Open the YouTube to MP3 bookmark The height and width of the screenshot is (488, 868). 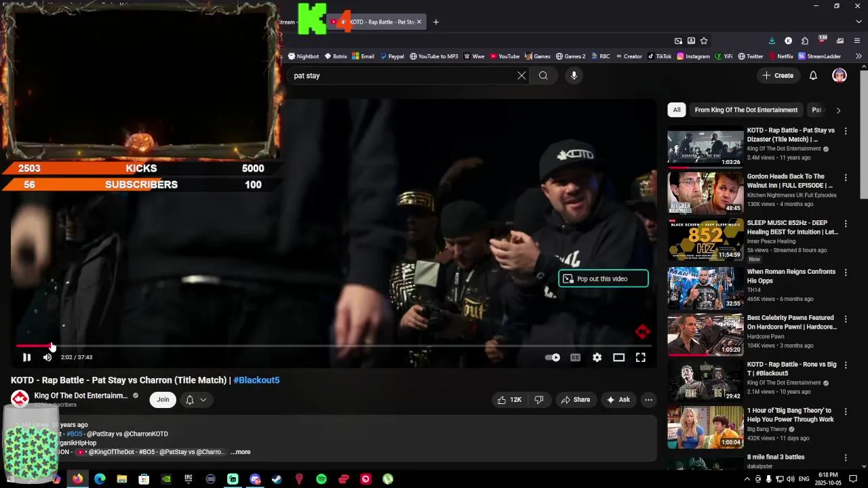click(x=434, y=56)
